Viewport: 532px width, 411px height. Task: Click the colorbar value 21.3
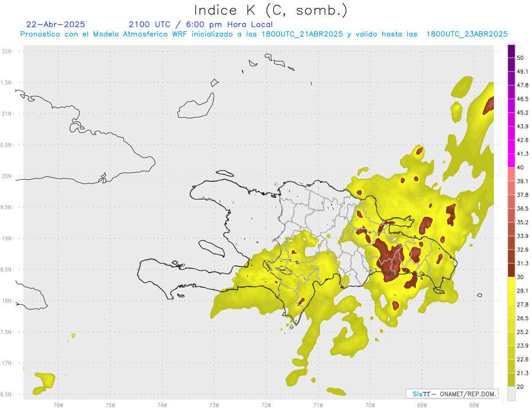pyautogui.click(x=523, y=373)
